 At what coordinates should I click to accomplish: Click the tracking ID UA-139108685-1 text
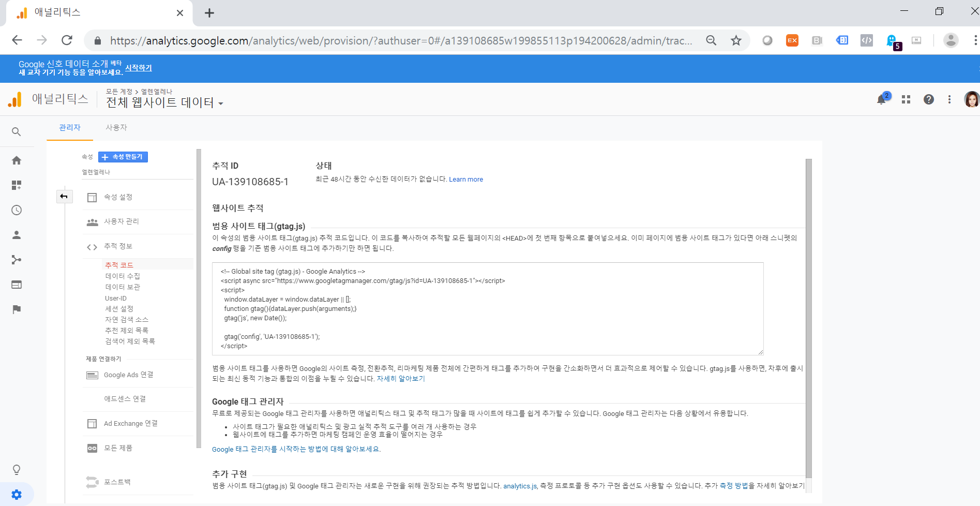tap(250, 182)
